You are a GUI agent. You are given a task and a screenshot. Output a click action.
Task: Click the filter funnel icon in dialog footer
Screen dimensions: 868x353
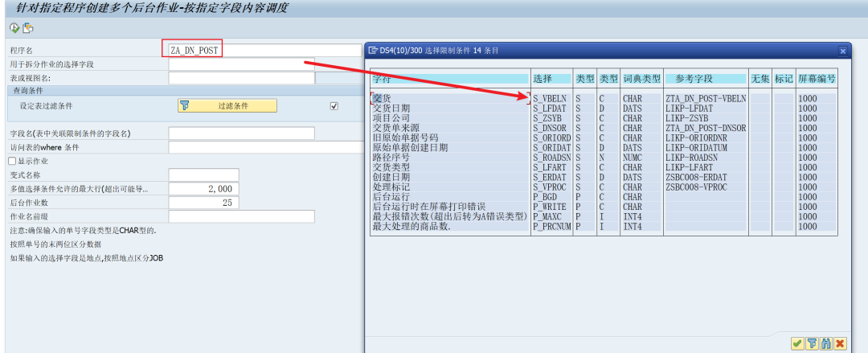(x=812, y=343)
